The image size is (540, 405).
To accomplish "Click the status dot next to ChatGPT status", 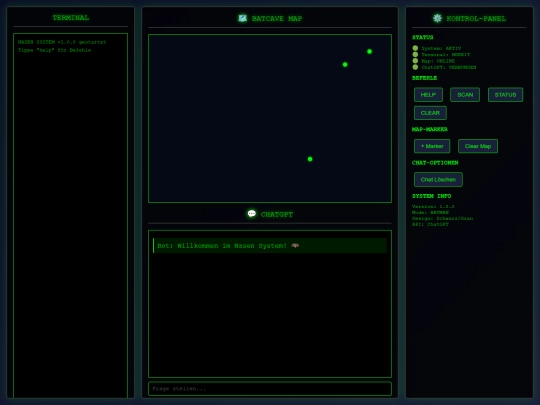I will point(415,67).
